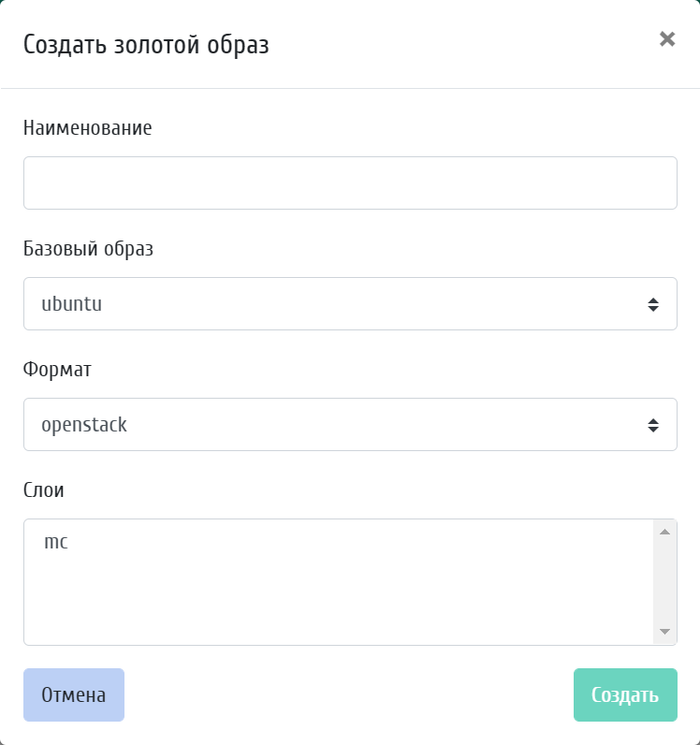Click the Создать золотой образ title
Image resolution: width=700 pixels, height=745 pixels.
tap(146, 45)
